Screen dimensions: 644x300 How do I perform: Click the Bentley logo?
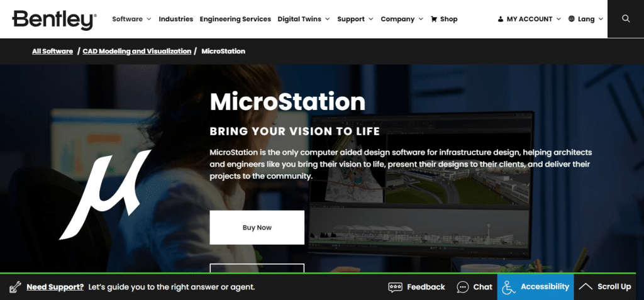pyautogui.click(x=55, y=19)
